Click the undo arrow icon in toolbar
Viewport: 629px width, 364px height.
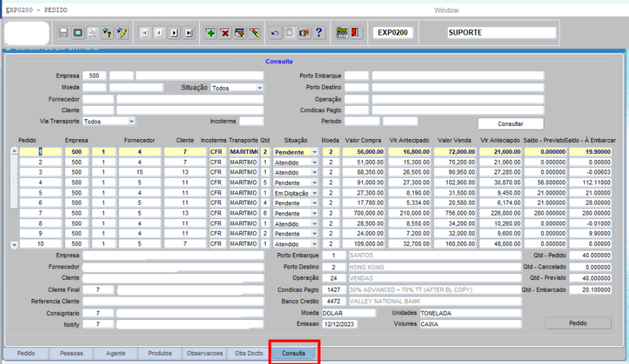pyautogui.click(x=275, y=33)
